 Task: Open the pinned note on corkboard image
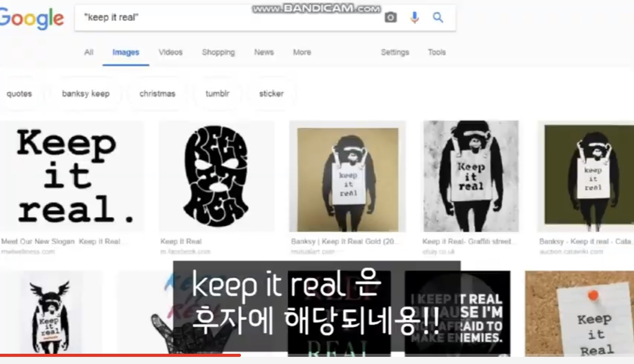pyautogui.click(x=579, y=313)
